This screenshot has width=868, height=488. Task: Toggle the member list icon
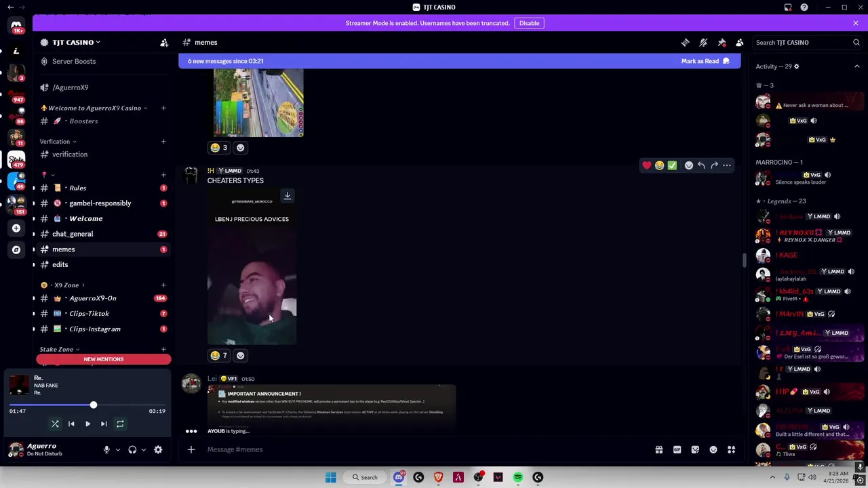740,42
